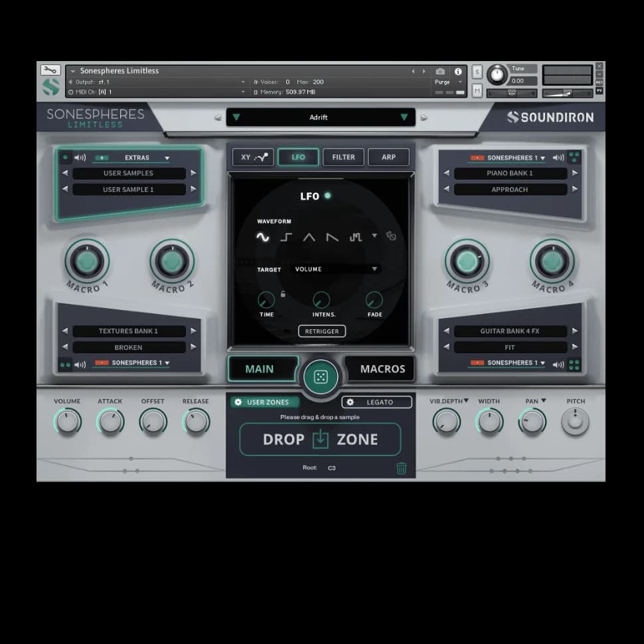The image size is (644, 644).
Task: Open the LFO Target dropdown set to Volume
Action: point(335,270)
